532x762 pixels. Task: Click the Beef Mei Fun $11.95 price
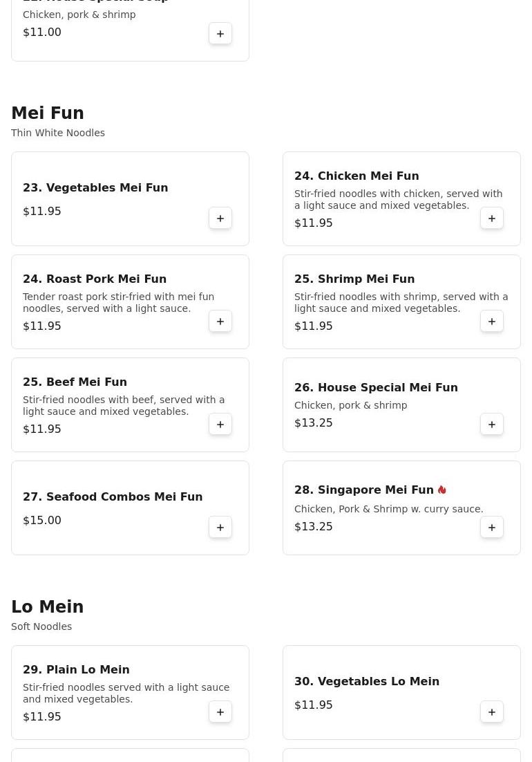[x=42, y=429]
